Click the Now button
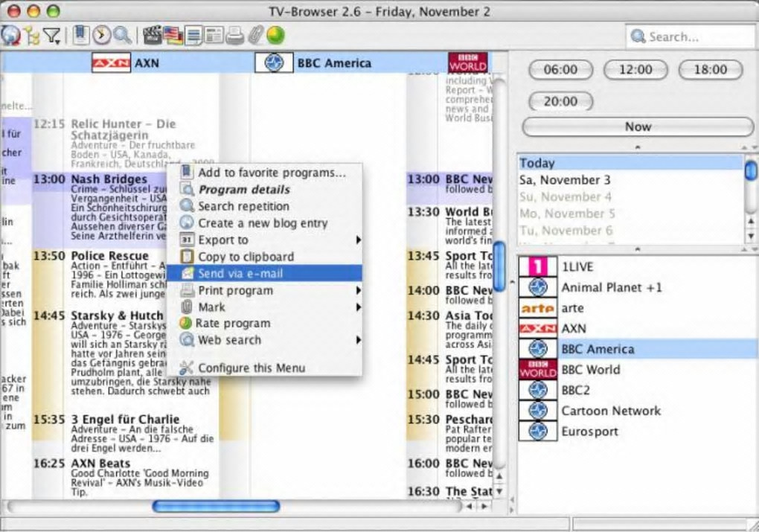 [x=638, y=126]
